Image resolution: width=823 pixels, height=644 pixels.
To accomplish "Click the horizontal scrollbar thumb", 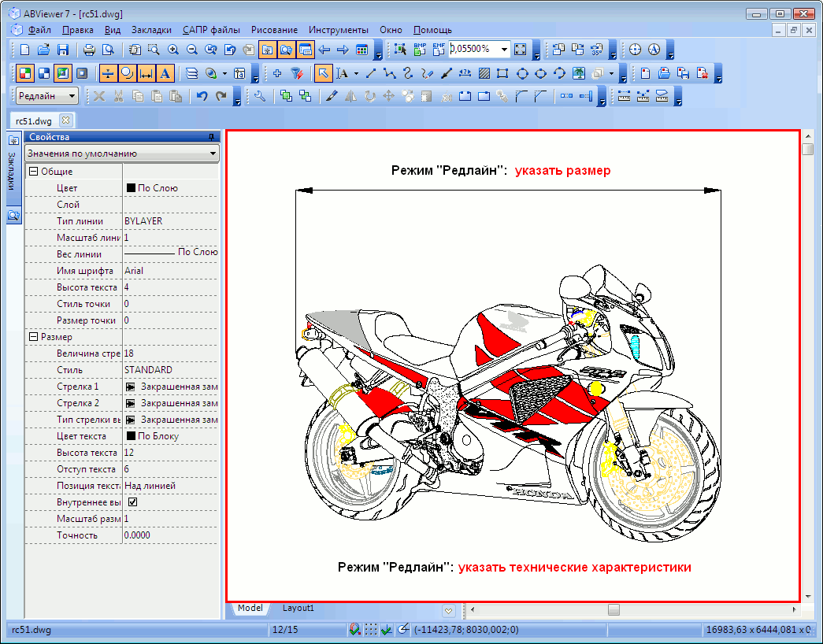I will (x=614, y=609).
